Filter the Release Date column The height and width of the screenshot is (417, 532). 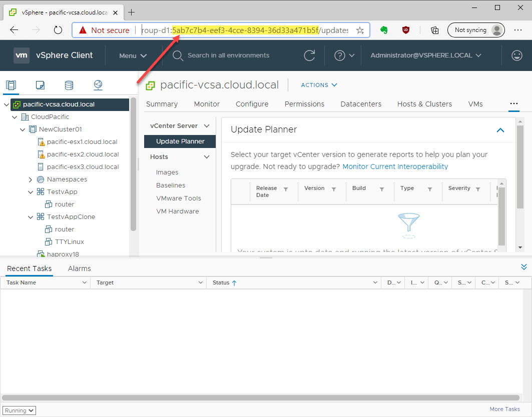[x=286, y=189]
